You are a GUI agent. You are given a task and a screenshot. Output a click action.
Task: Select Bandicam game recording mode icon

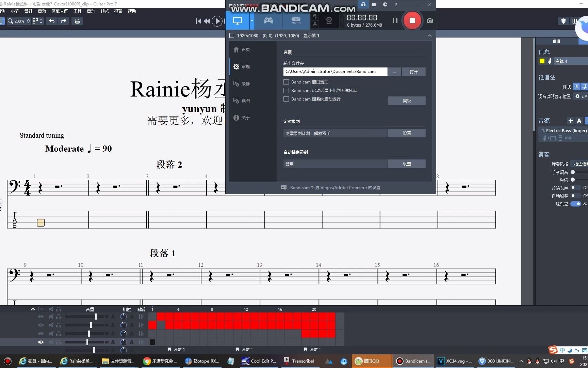pos(268,20)
